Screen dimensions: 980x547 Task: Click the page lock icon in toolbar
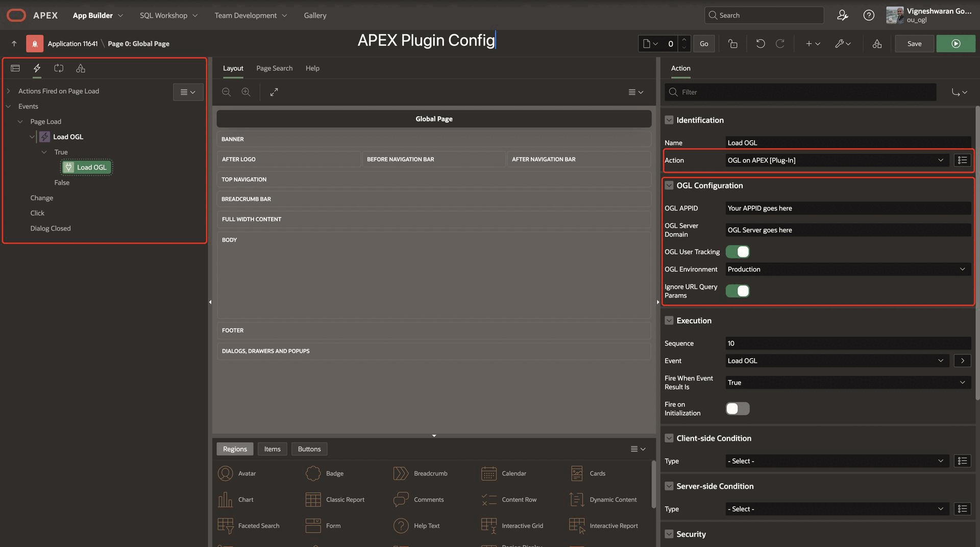tap(733, 44)
